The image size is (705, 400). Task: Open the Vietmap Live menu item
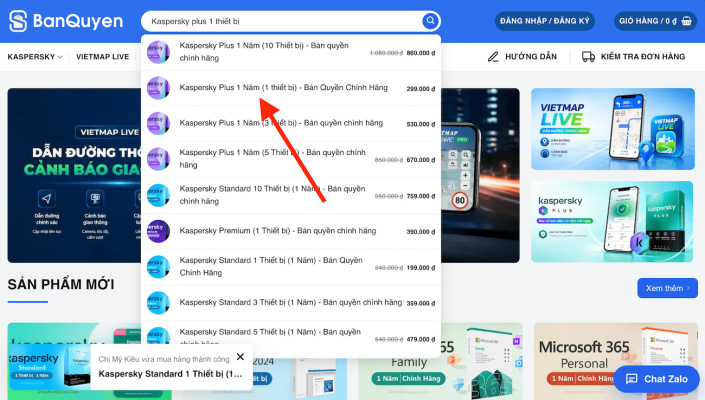[103, 57]
